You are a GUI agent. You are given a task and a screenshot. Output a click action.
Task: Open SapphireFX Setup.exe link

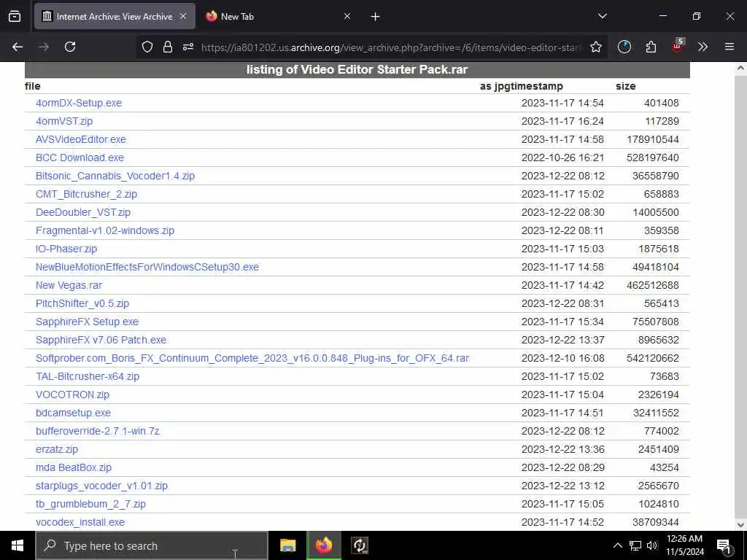[88, 322]
